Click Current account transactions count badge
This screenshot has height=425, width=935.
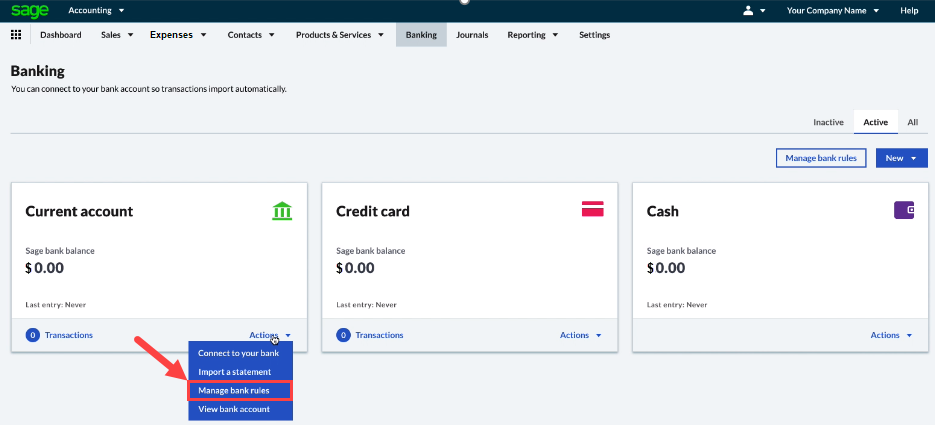32,335
